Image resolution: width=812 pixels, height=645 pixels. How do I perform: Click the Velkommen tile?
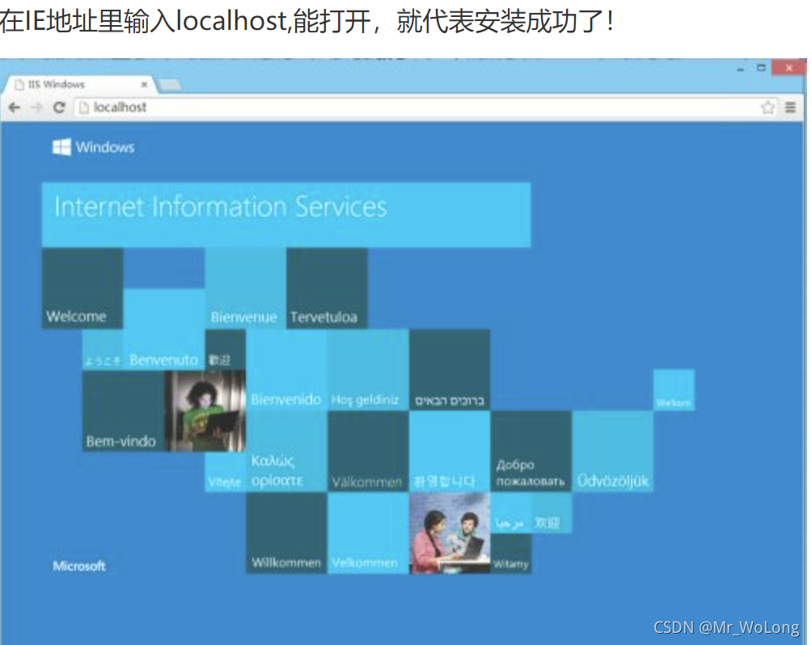[x=368, y=533]
